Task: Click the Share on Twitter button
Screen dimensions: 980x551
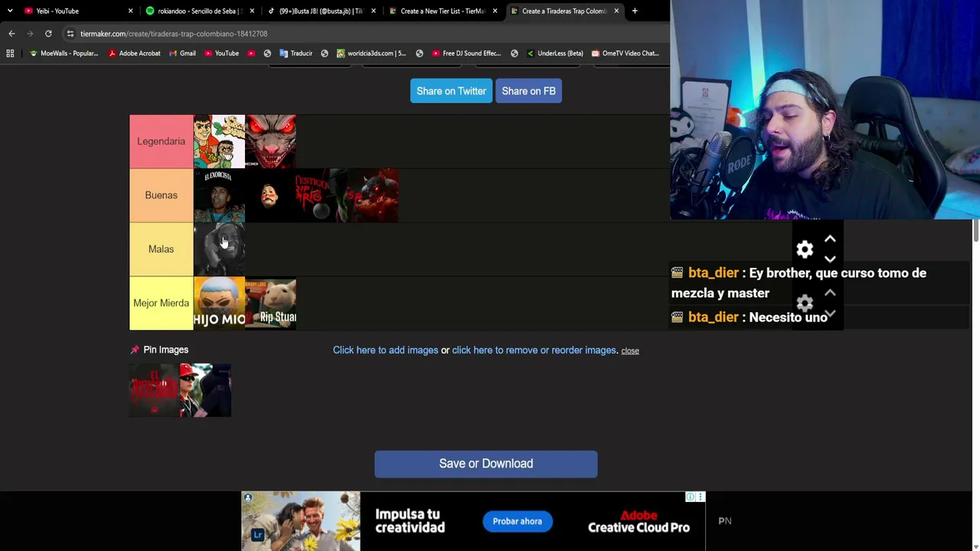Action: [451, 91]
